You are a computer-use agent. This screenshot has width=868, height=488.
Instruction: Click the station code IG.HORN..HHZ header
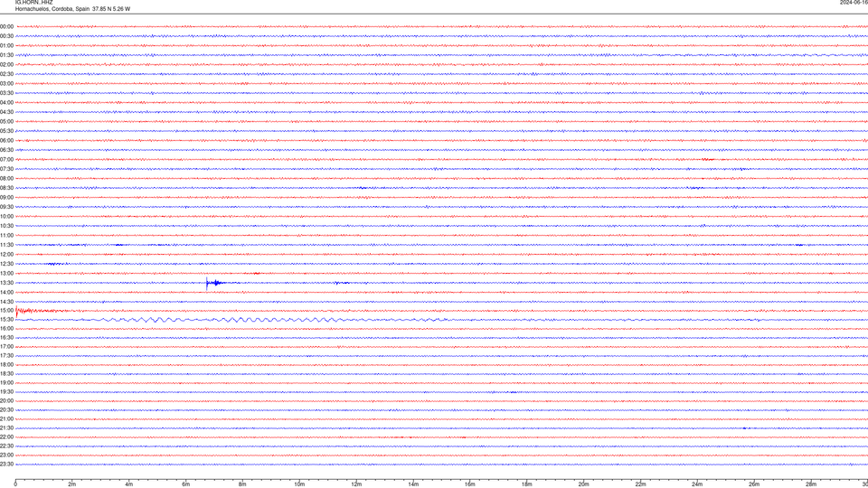tap(33, 2)
